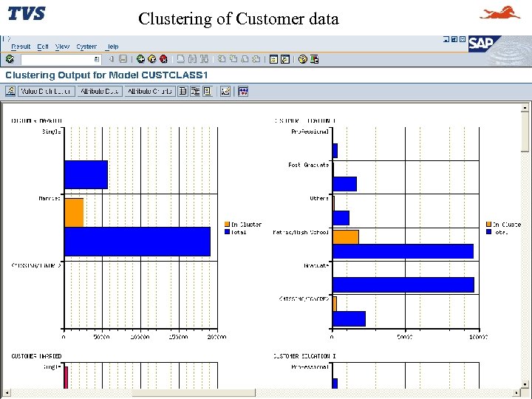This screenshot has width=532, height=399.
Task: Click the 'Single' label in top-left chart
Action: click(52, 132)
